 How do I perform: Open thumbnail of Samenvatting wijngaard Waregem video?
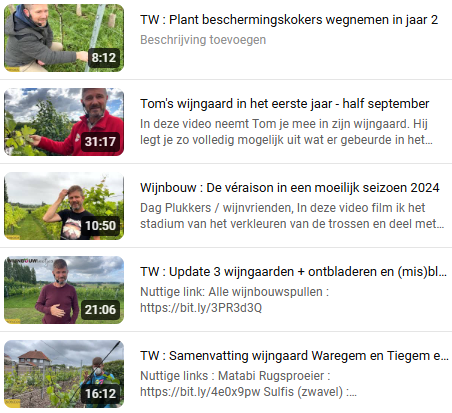coord(64,374)
